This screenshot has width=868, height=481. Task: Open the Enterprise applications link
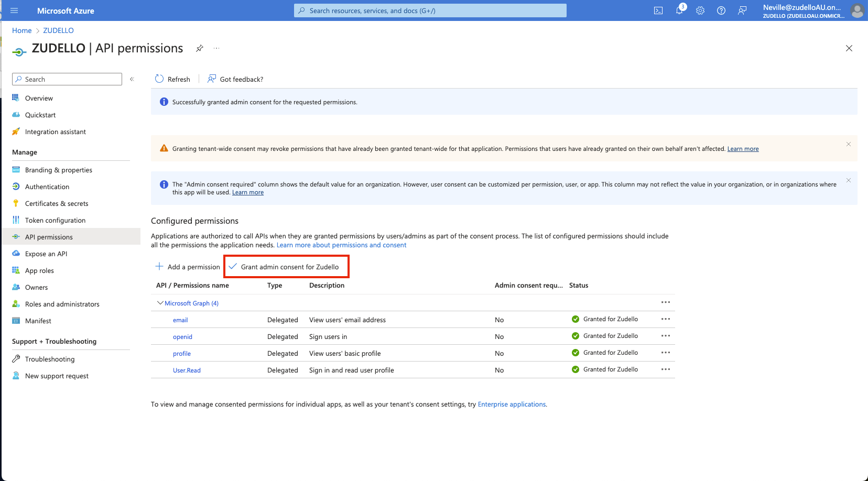pos(512,404)
